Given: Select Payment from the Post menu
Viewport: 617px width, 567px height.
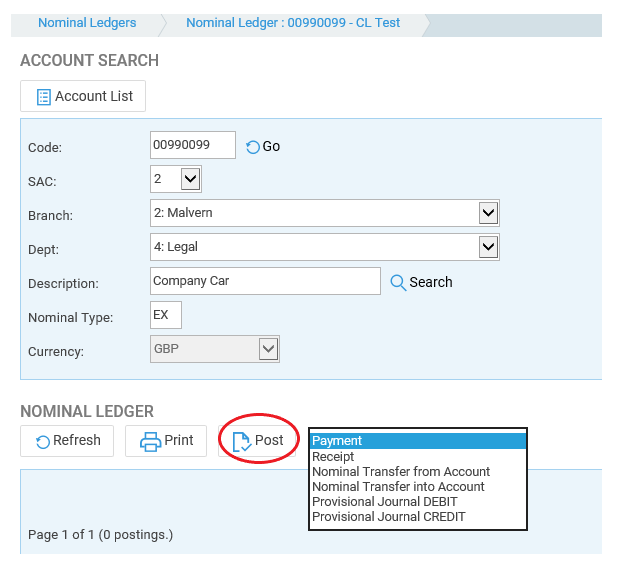Looking at the screenshot, I should click(417, 441).
